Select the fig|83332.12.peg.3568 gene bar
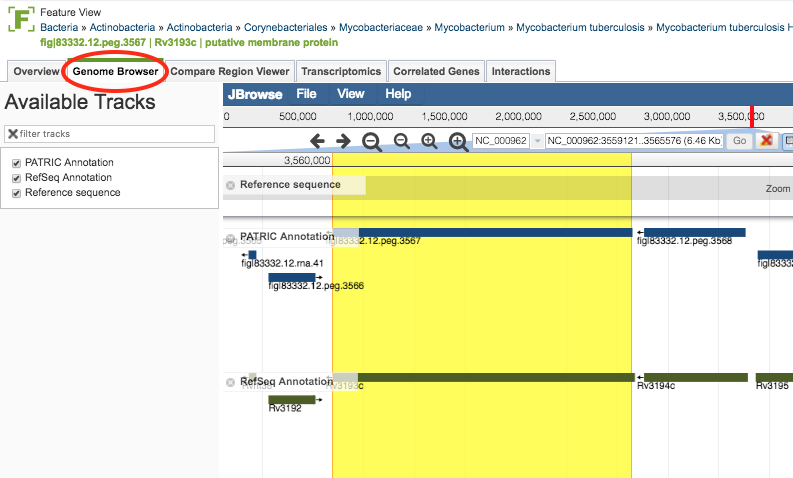Image resolution: width=793 pixels, height=478 pixels. click(694, 233)
